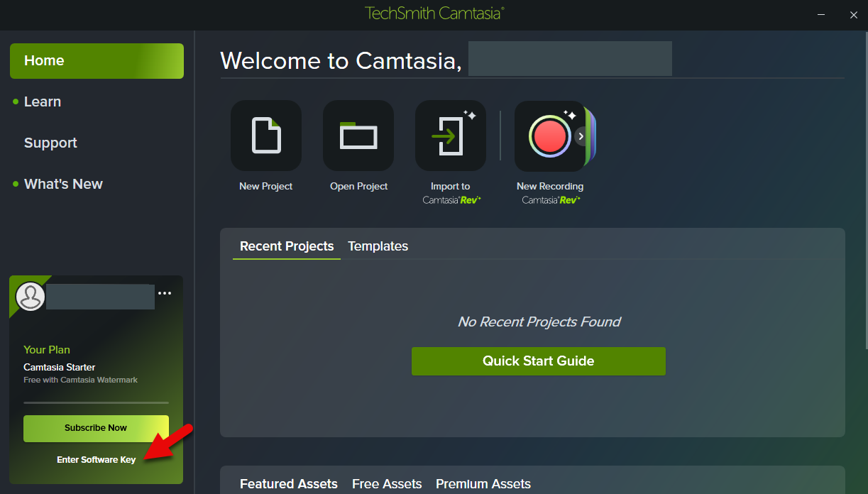This screenshot has width=868, height=494.
Task: Click the New Project icon
Action: pos(266,136)
